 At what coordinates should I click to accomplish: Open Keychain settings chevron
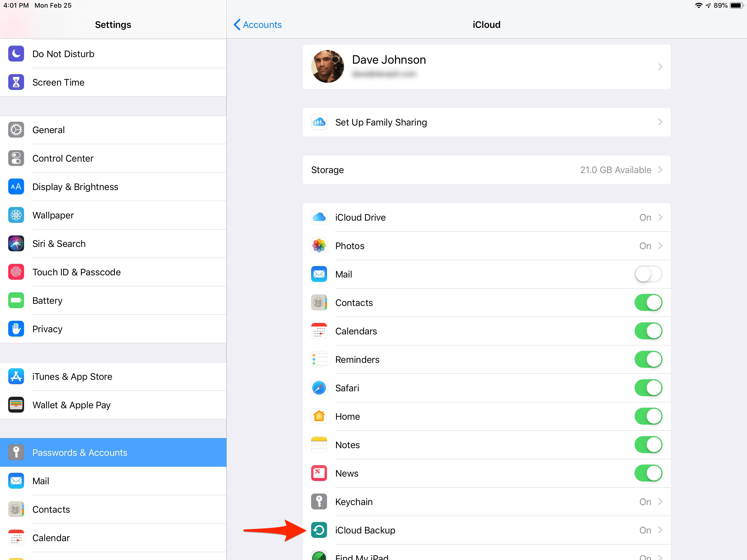pyautogui.click(x=660, y=501)
